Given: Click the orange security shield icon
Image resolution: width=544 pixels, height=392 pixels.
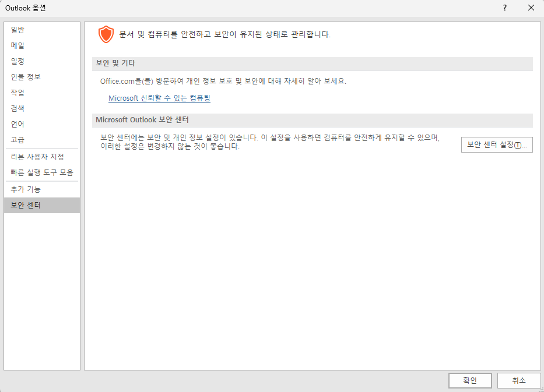Looking at the screenshot, I should coord(106,34).
